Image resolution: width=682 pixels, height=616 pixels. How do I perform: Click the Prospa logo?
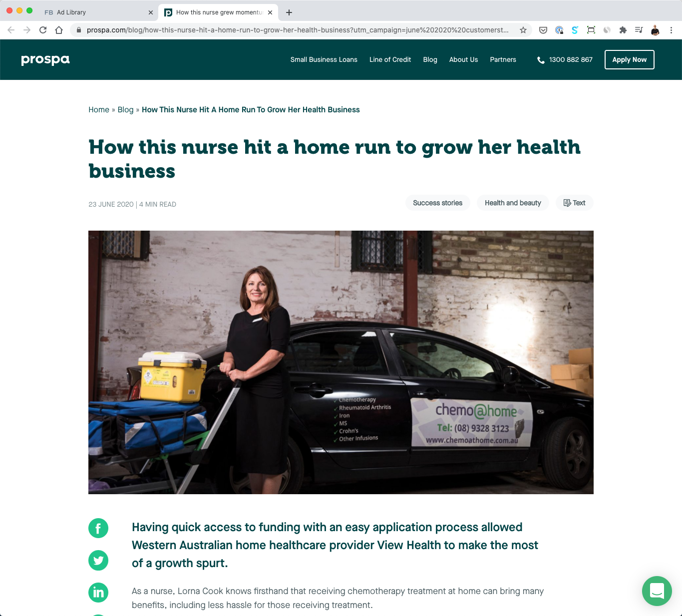point(45,60)
